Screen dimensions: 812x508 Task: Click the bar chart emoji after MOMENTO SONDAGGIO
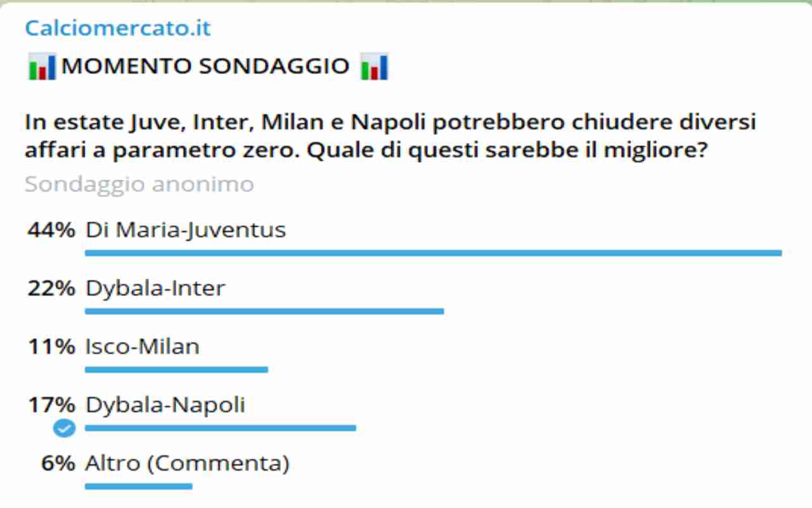pyautogui.click(x=373, y=67)
